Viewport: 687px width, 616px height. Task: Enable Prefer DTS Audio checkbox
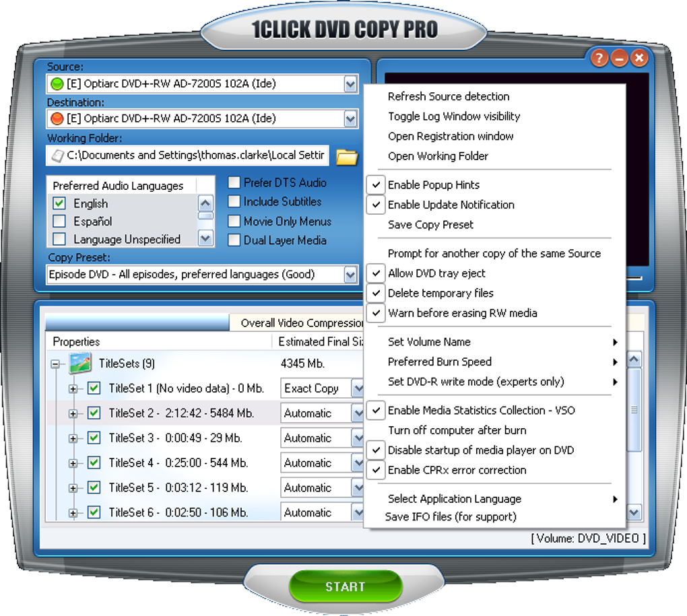[x=234, y=182]
